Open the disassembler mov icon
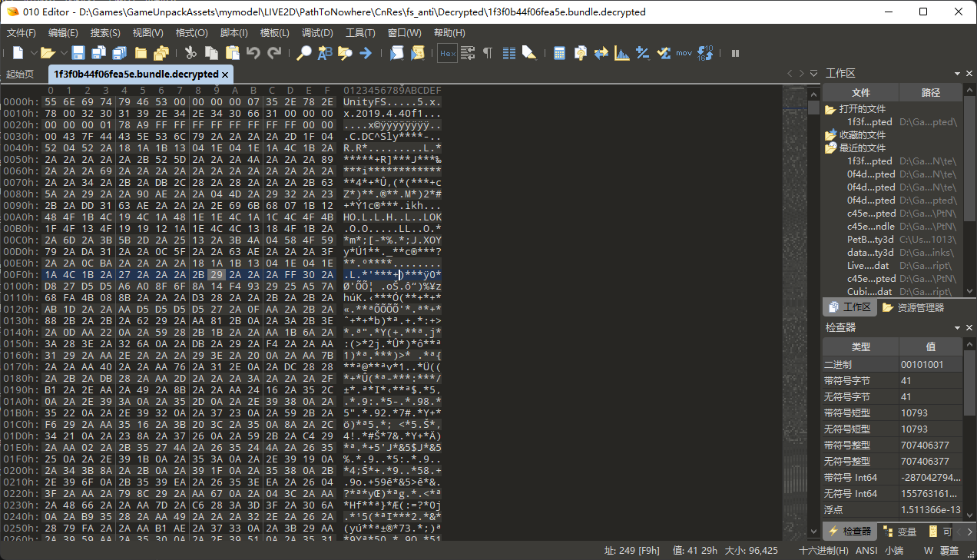Viewport: 977px width, 560px height. click(684, 53)
